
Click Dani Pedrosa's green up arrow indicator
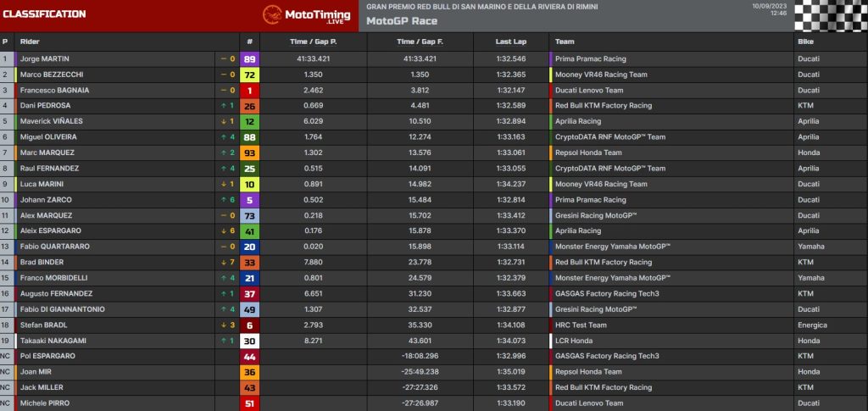[x=223, y=106]
